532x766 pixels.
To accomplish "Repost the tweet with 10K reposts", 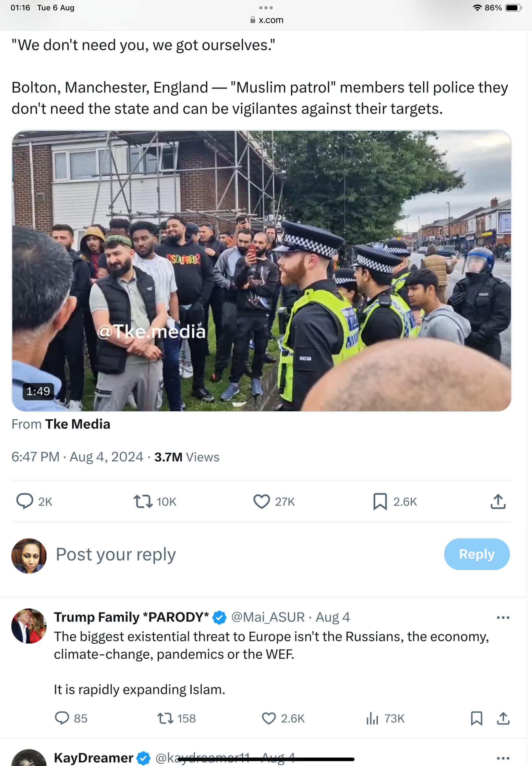I will (x=143, y=501).
